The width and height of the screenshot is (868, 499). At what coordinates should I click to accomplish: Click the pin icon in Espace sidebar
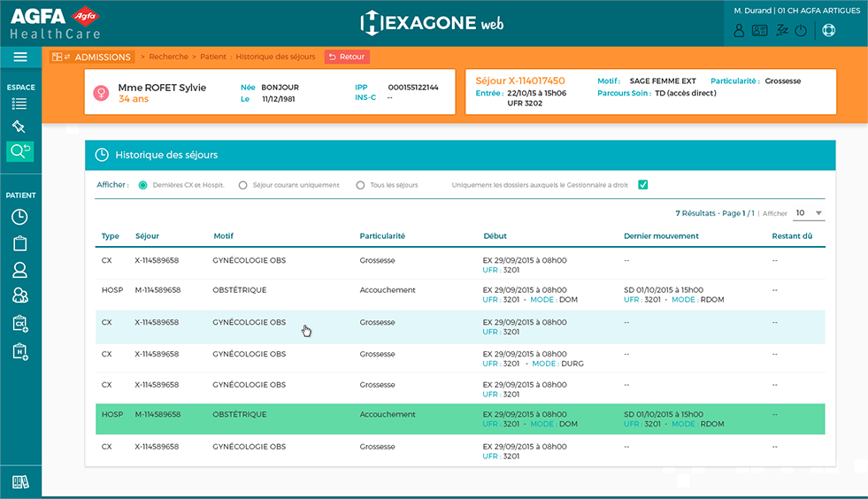(19, 127)
